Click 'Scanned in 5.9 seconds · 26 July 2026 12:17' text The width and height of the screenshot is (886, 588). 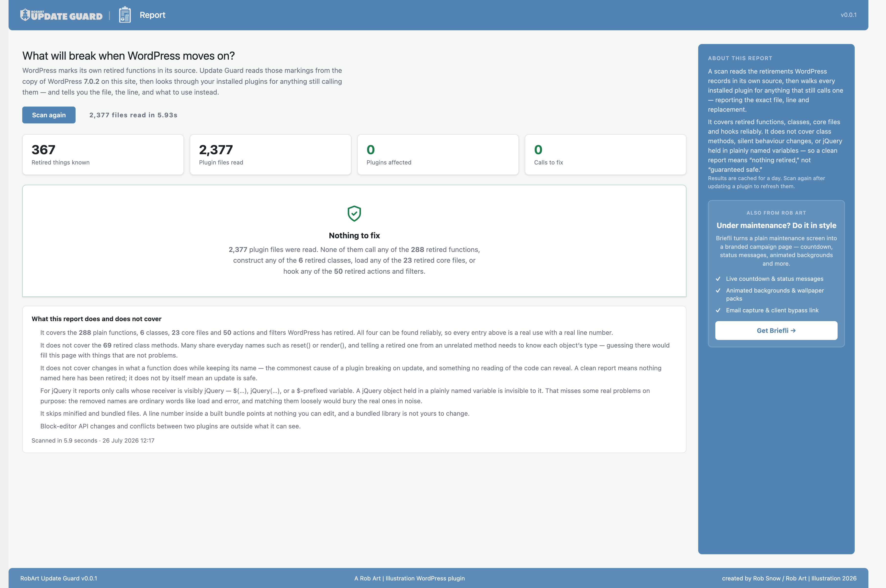93,441
